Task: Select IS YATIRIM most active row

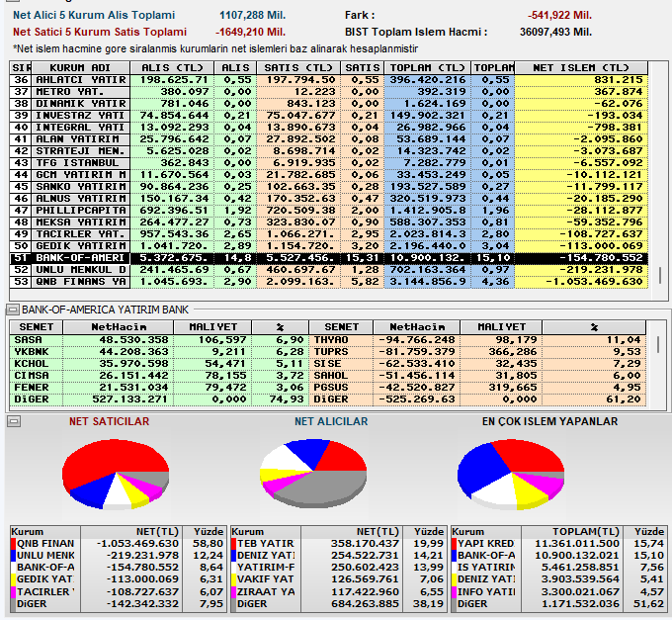Action: [x=558, y=568]
